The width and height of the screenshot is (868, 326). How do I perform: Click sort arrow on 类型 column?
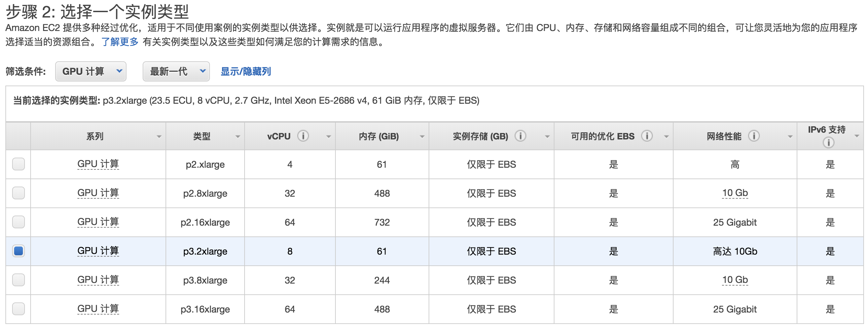(238, 137)
